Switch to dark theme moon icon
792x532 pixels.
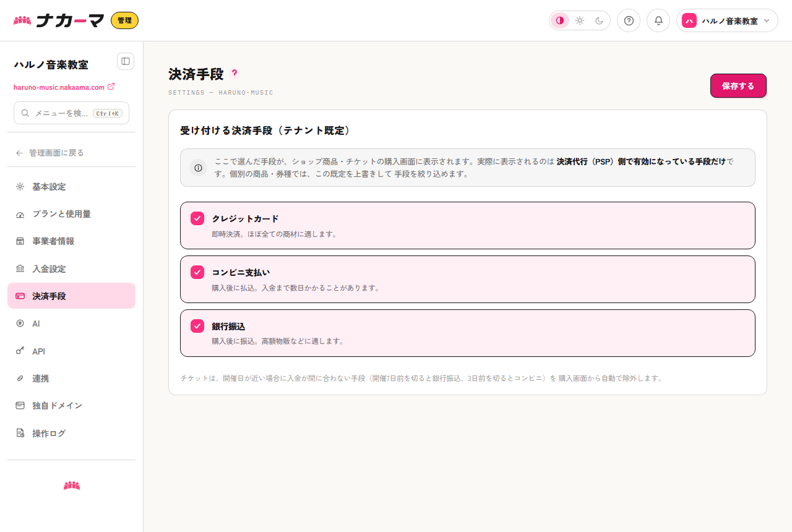pos(599,20)
